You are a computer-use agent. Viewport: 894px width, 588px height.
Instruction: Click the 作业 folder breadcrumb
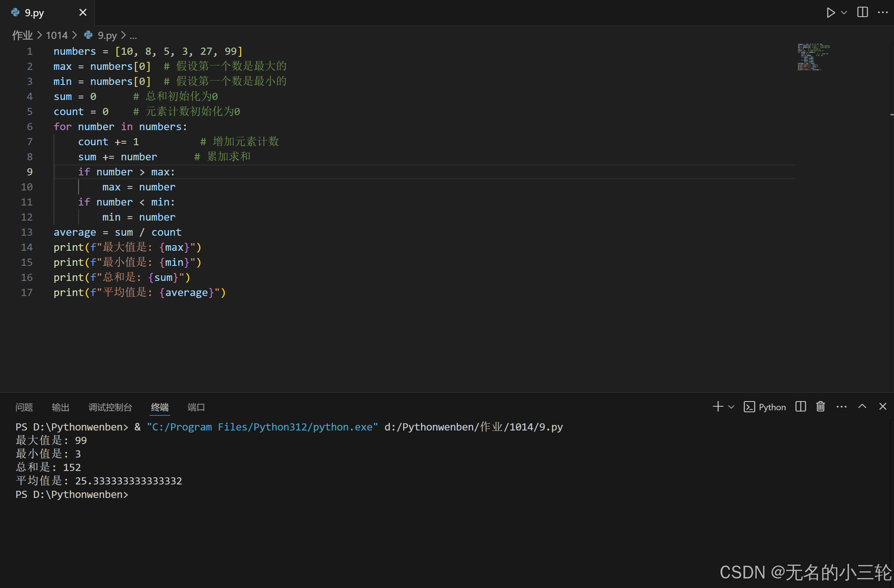tap(22, 36)
